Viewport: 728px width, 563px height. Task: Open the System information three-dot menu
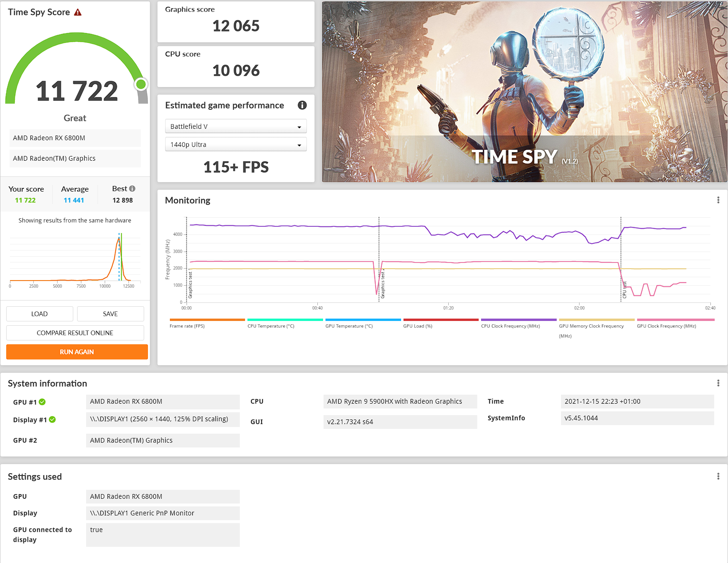(718, 383)
